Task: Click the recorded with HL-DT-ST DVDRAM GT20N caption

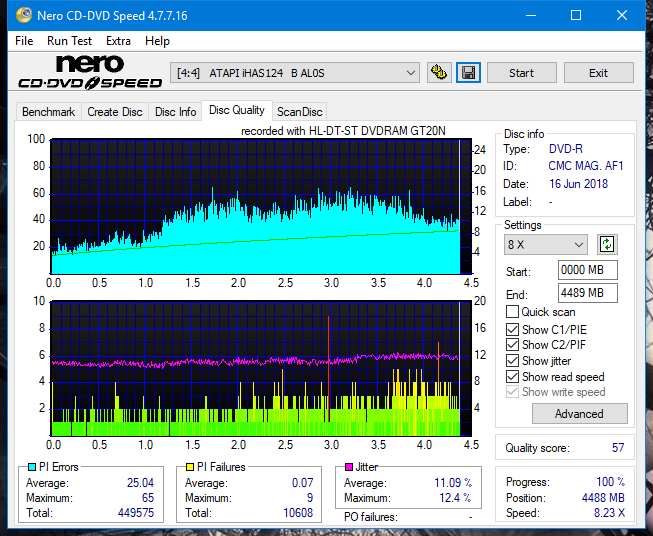Action: 343,131
